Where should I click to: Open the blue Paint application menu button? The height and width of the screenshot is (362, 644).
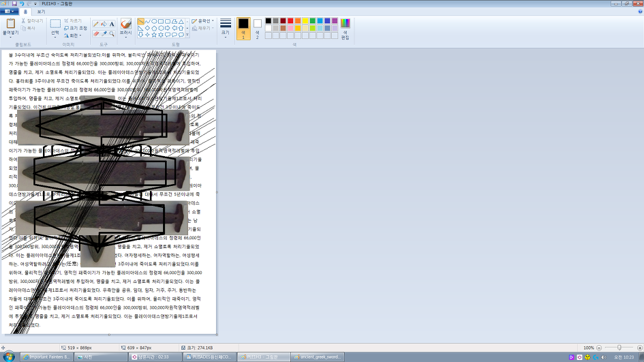9,12
